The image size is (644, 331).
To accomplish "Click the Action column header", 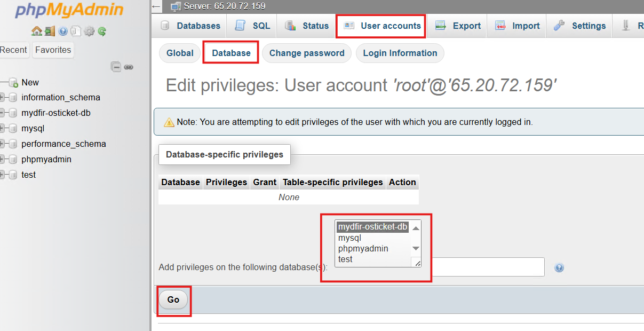I will pos(402,182).
